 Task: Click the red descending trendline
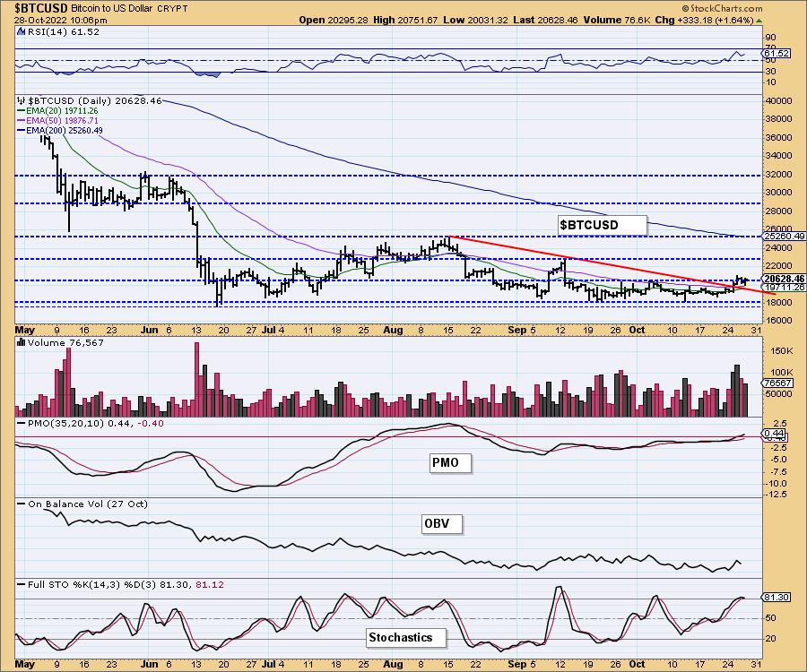[612, 265]
